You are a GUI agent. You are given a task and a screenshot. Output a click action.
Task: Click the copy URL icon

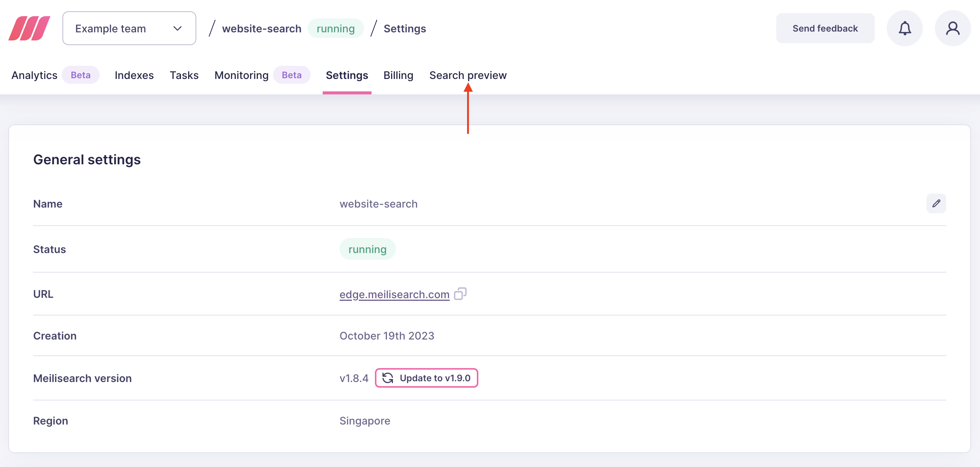point(461,294)
